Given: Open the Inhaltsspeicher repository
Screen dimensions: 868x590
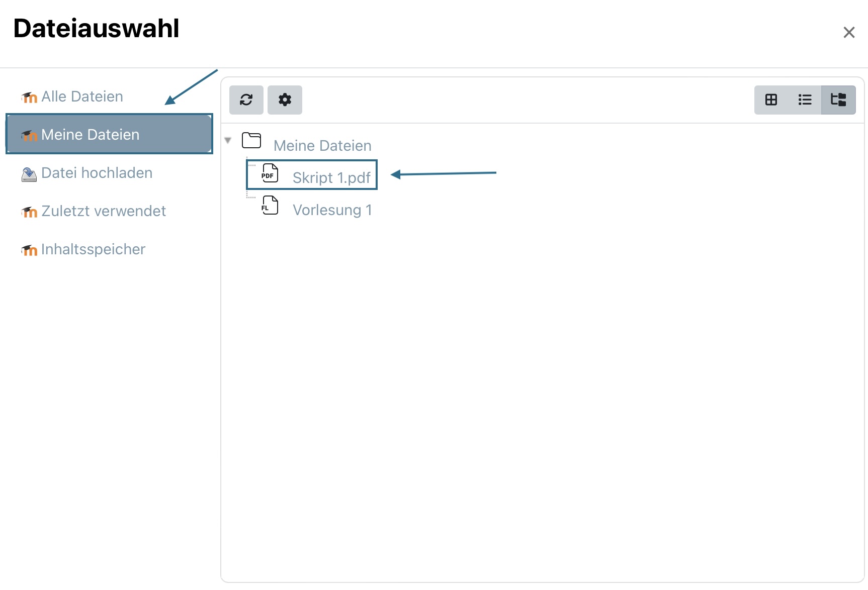Looking at the screenshot, I should (93, 249).
